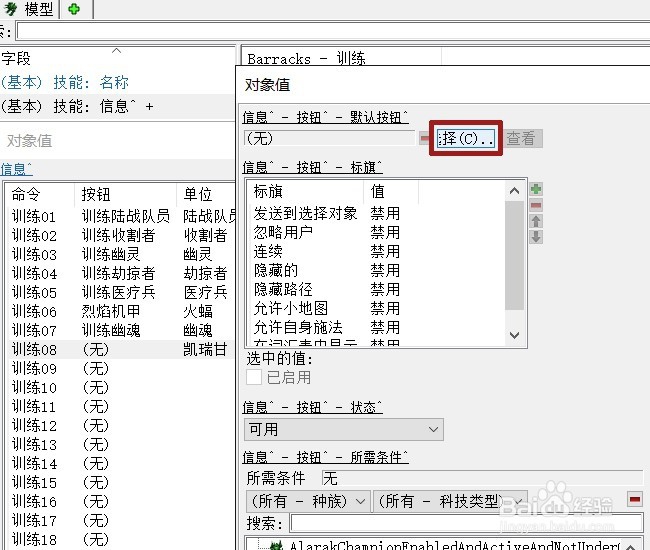Click the flags list scroll up arrow
650x550 pixels.
514,191
